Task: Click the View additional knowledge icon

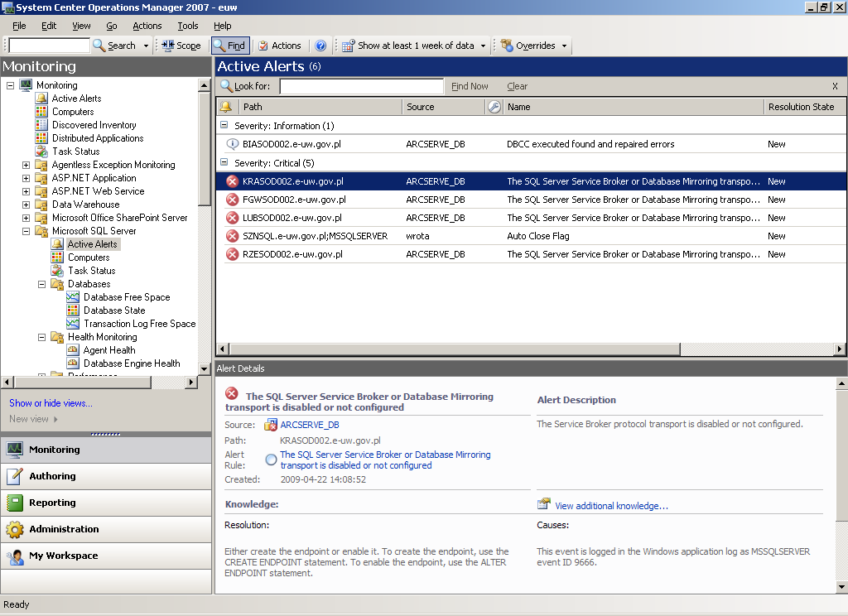Action: [x=543, y=504]
